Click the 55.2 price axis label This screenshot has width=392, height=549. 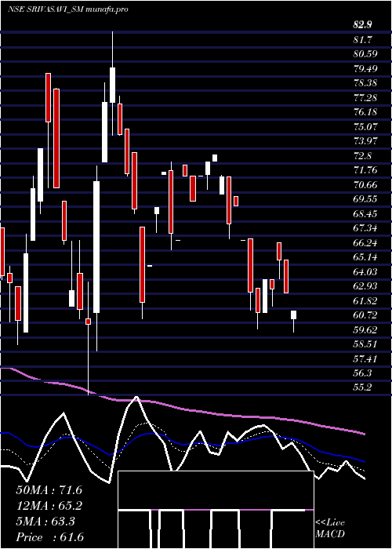[362, 388]
